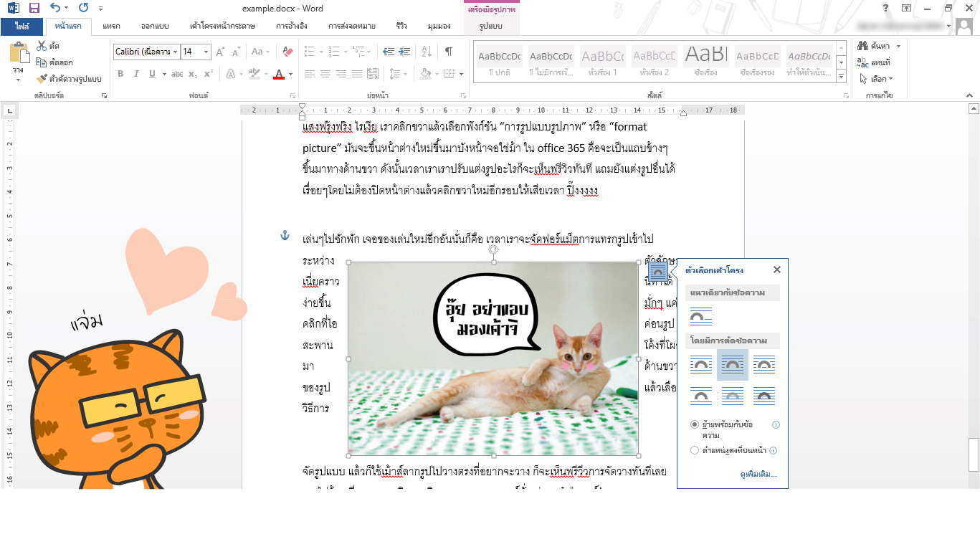Viewport: 980px width, 557px height.
Task: Select the ย้ายพร้อมกับข้อความ radio option
Action: click(695, 425)
